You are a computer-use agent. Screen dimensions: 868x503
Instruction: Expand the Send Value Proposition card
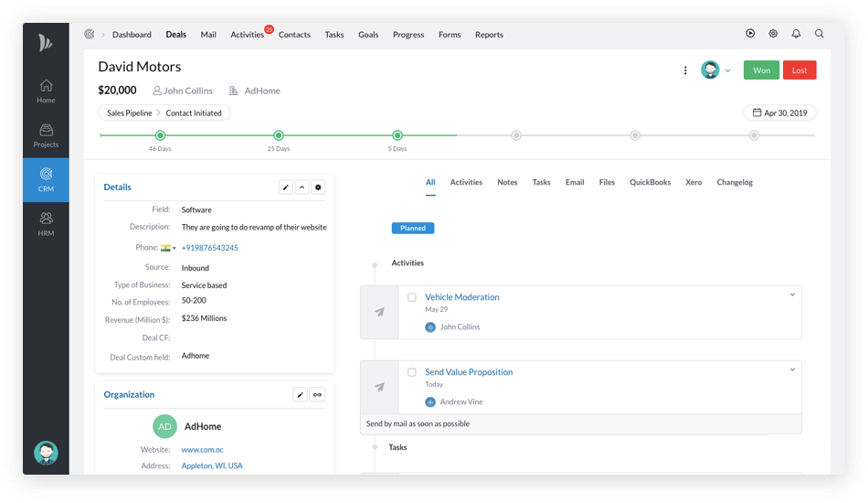click(x=792, y=369)
